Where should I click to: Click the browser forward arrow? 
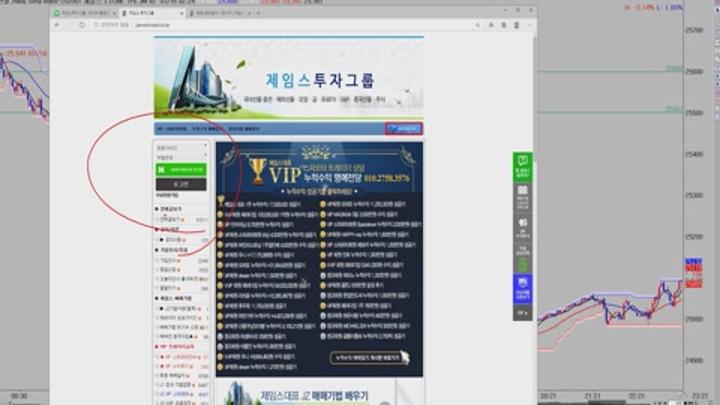pos(70,25)
